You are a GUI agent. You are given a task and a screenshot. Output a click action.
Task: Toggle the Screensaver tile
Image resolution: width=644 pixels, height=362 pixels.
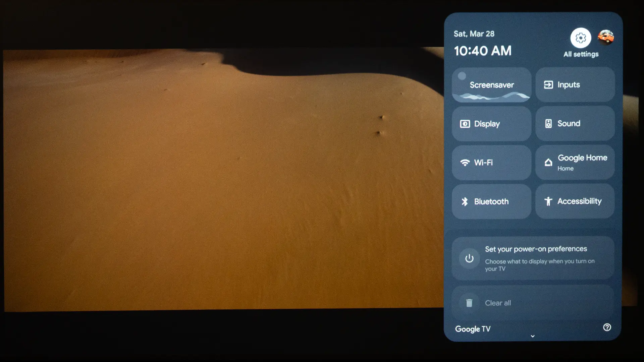(x=491, y=85)
